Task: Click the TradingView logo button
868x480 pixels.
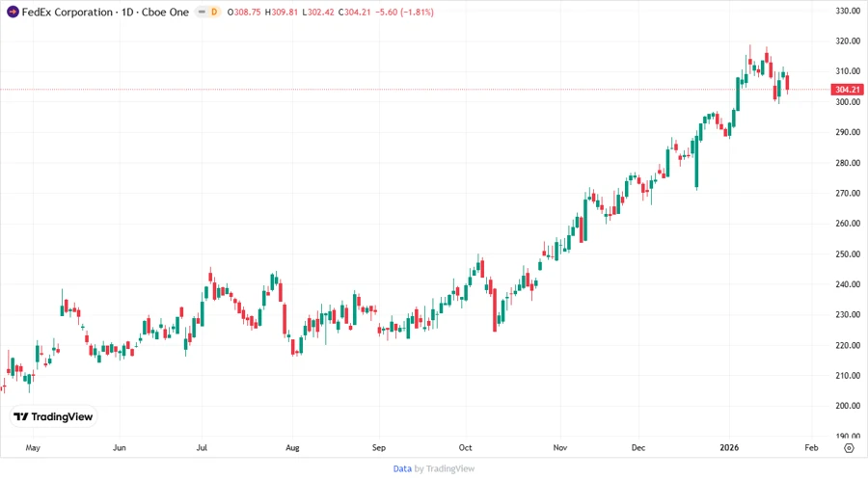Action: 54,417
